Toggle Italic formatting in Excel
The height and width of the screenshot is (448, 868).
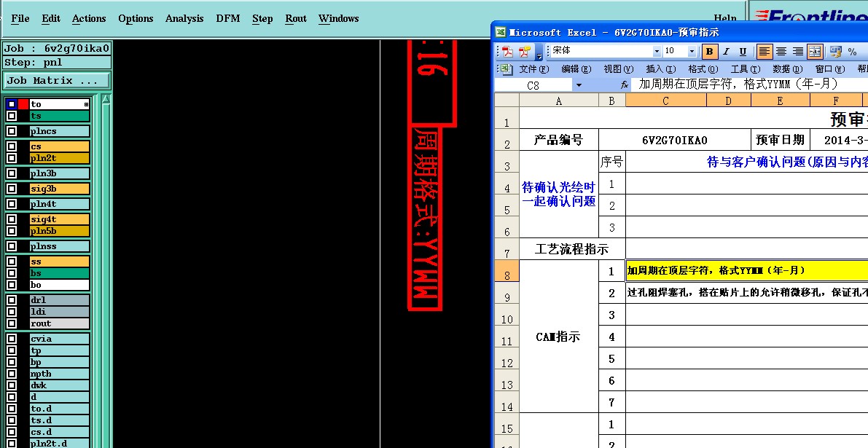tap(727, 52)
